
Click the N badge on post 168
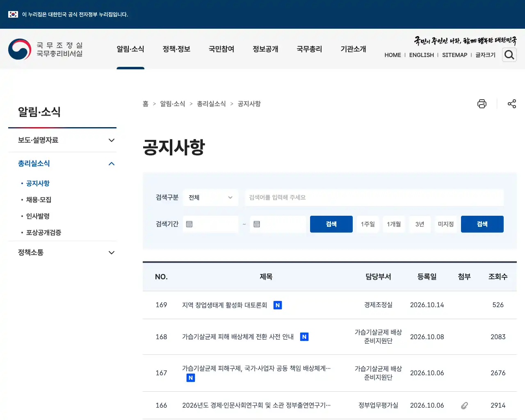(304, 337)
